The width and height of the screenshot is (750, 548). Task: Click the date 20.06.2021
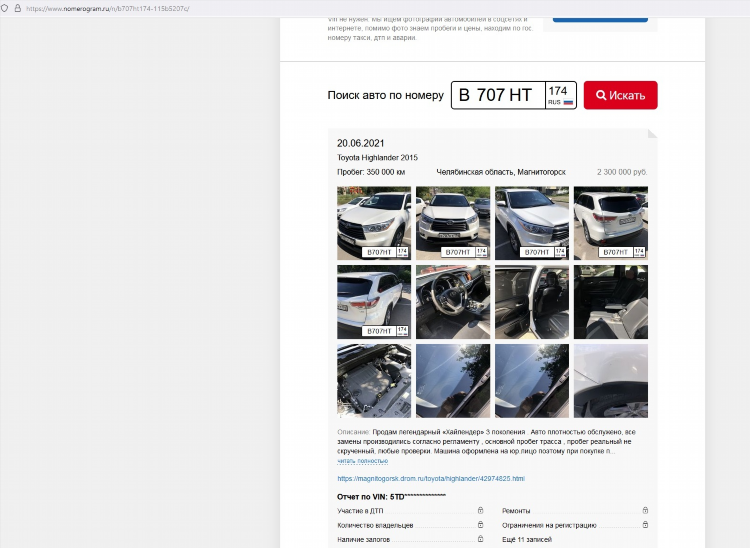[x=361, y=143]
